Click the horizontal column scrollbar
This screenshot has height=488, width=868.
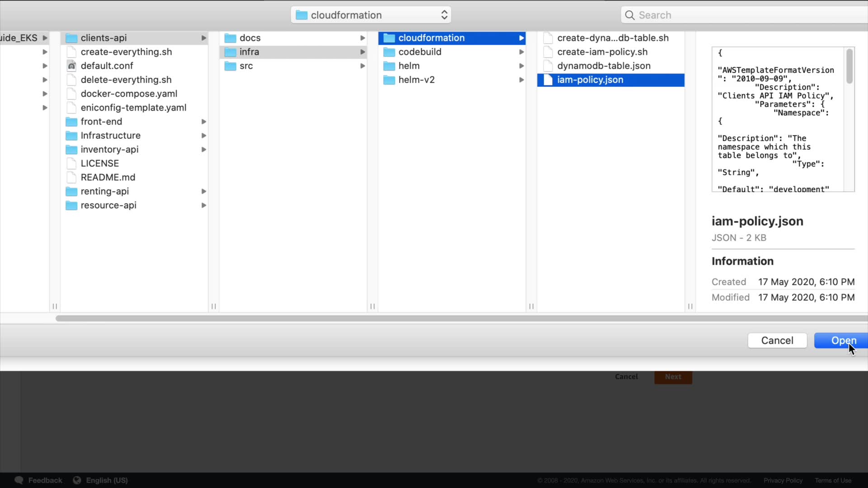coord(452,319)
